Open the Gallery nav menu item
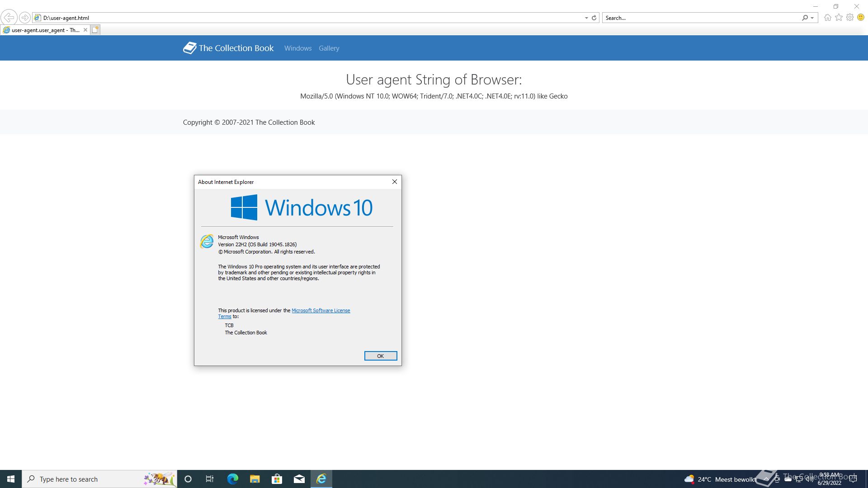The height and width of the screenshot is (488, 868). pyautogui.click(x=329, y=48)
